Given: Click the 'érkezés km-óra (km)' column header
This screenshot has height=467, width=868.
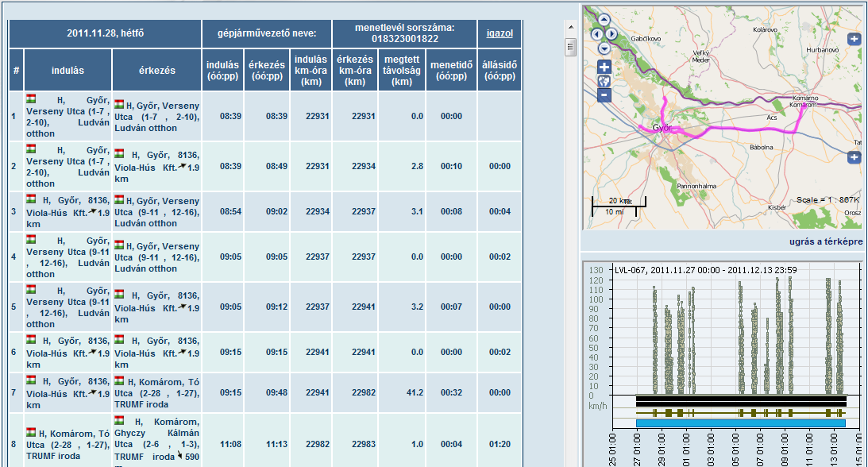Looking at the screenshot, I should [355, 70].
